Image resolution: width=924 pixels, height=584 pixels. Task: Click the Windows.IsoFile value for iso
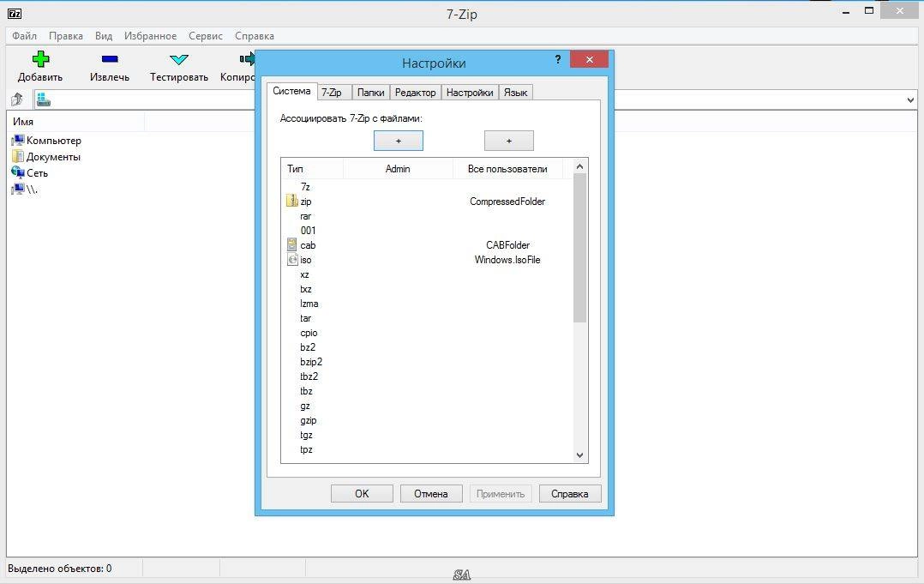pyautogui.click(x=507, y=259)
